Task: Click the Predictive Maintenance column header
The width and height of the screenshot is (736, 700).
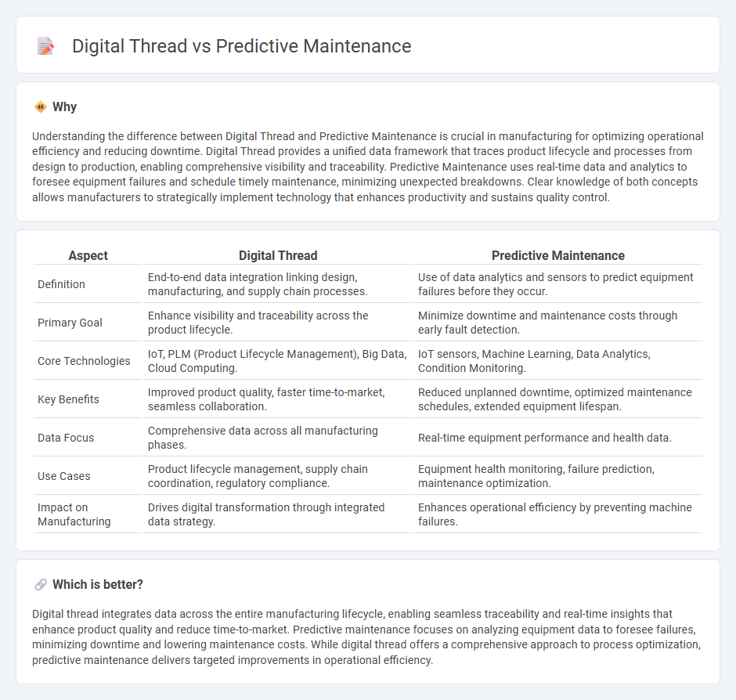Action: (558, 255)
